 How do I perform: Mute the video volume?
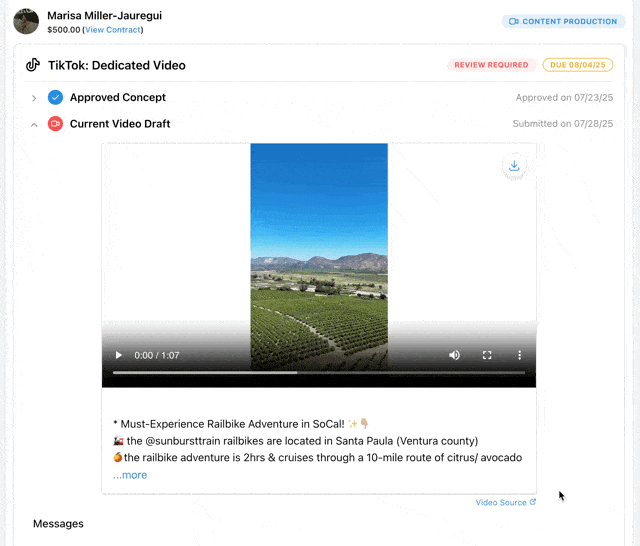[455, 355]
